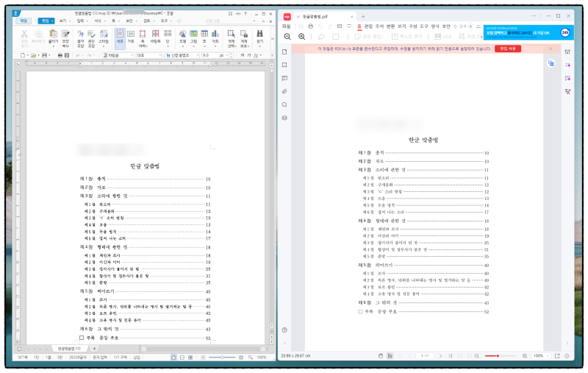Expand the 붙이기 paste options arrow
This screenshot has width=588, height=373.
coord(53,46)
